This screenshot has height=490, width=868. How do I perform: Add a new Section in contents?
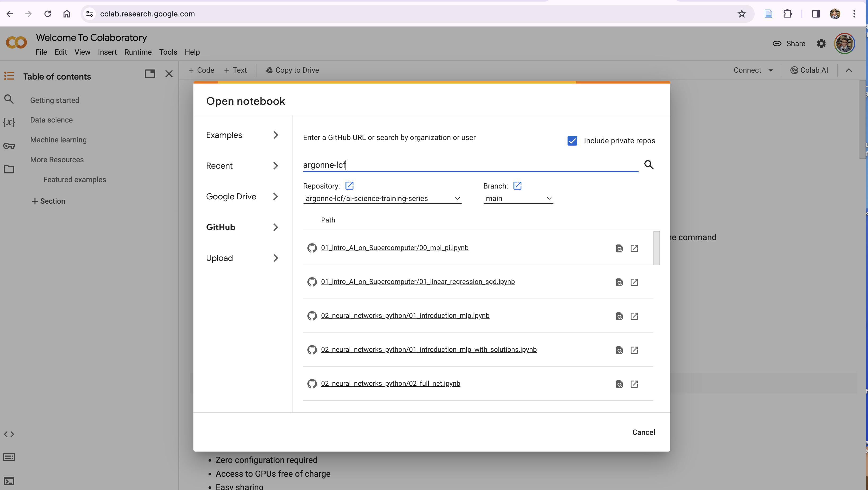click(x=48, y=201)
